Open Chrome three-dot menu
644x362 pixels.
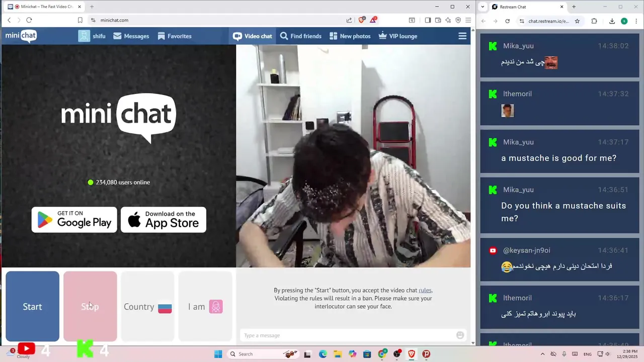point(635,21)
